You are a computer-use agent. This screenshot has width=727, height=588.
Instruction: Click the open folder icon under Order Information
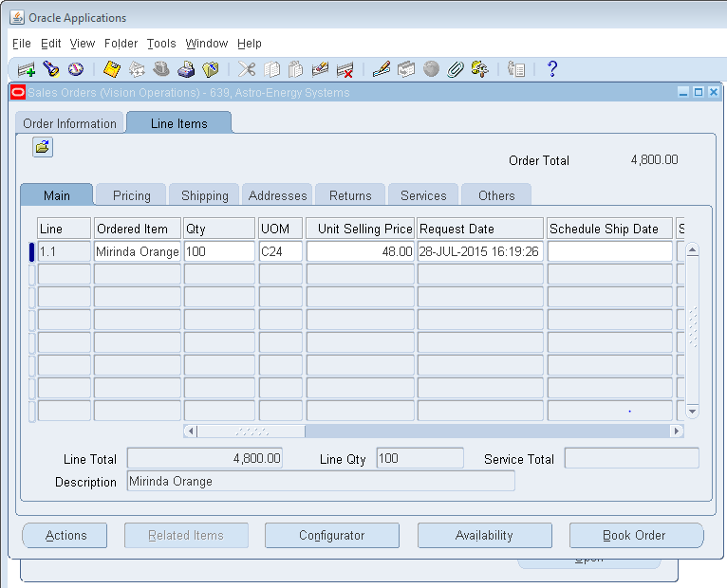pyautogui.click(x=43, y=147)
